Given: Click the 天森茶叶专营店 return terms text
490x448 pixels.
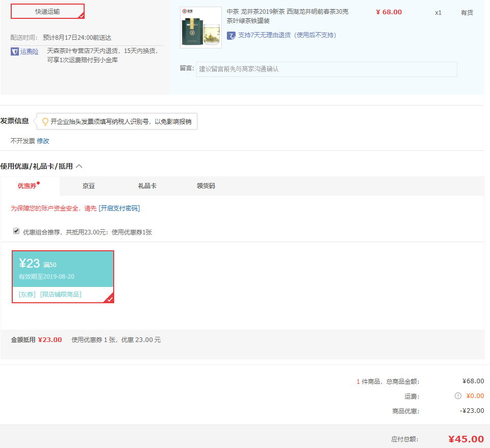Looking at the screenshot, I should pyautogui.click(x=102, y=55).
